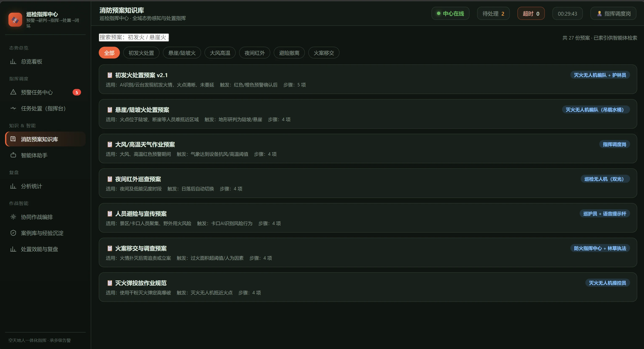Image resolution: width=644 pixels, height=349 pixels.
Task: Filter plans by 大风高温
Action: (x=220, y=53)
